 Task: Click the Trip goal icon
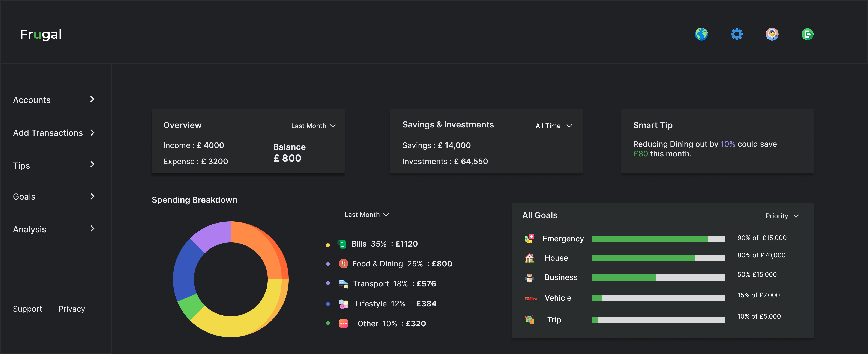click(x=529, y=319)
